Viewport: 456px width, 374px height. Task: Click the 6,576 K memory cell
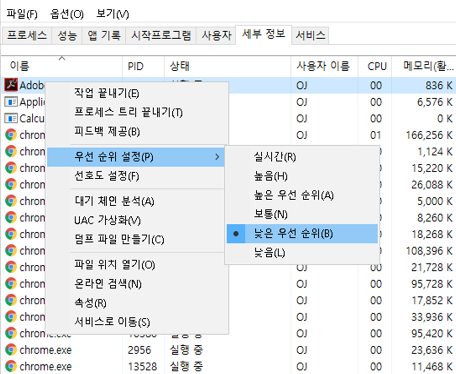[x=435, y=102]
